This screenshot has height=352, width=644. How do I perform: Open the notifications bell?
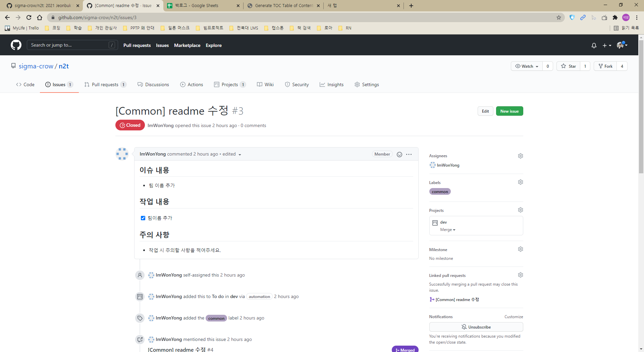pos(594,45)
